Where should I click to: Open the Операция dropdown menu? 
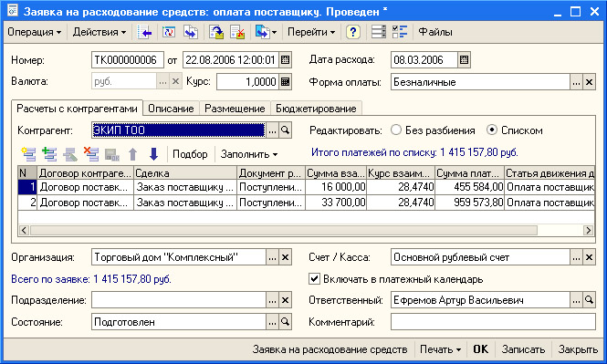(x=34, y=32)
